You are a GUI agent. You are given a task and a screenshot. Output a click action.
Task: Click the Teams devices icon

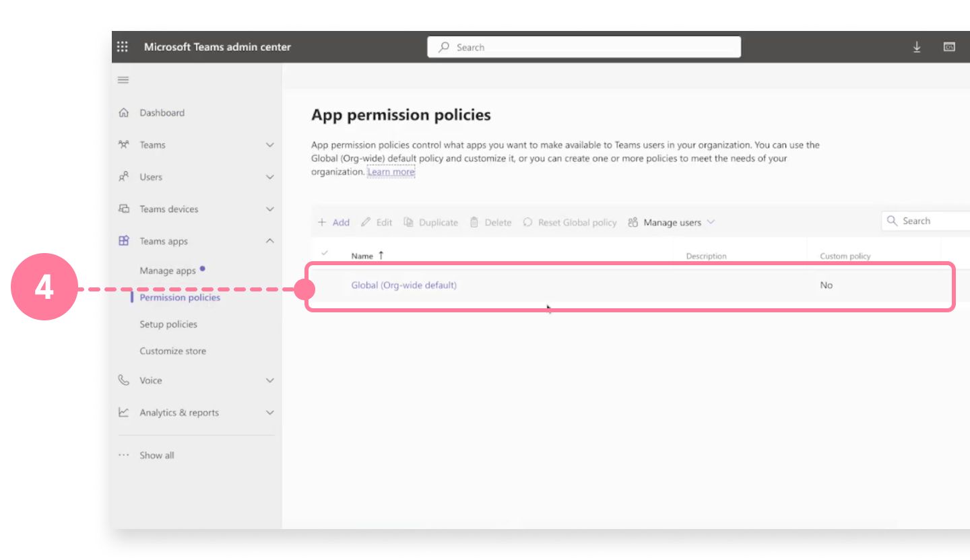tap(123, 209)
